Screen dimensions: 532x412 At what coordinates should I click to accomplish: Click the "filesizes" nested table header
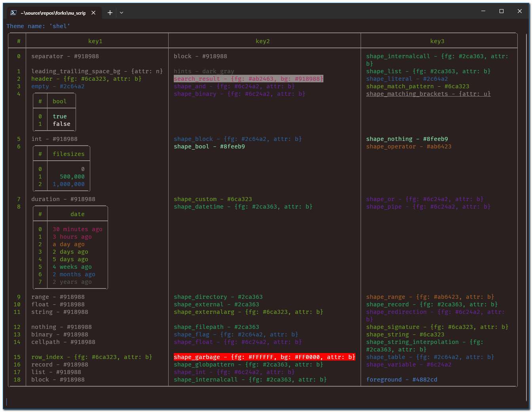69,154
